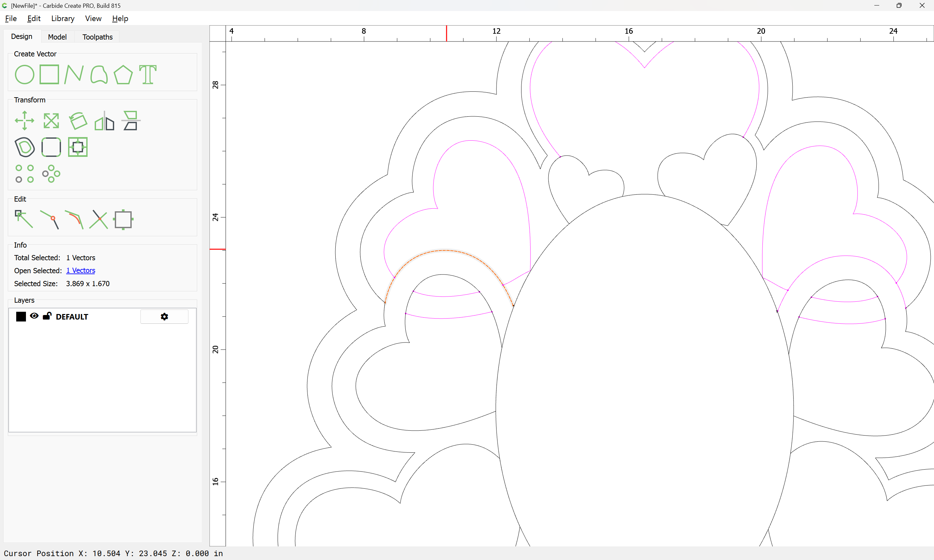Click the DEFAULT layer black color swatch
Image resolution: width=934 pixels, height=560 pixels.
[x=21, y=317]
